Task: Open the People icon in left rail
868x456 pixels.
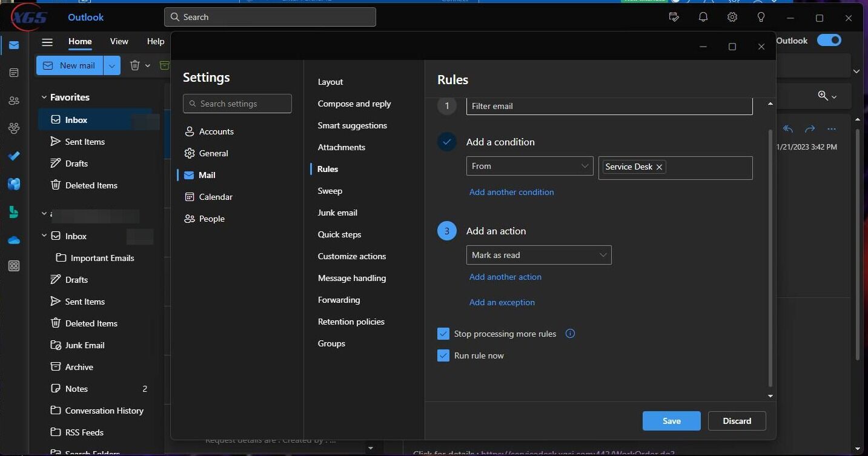Action: (14, 101)
